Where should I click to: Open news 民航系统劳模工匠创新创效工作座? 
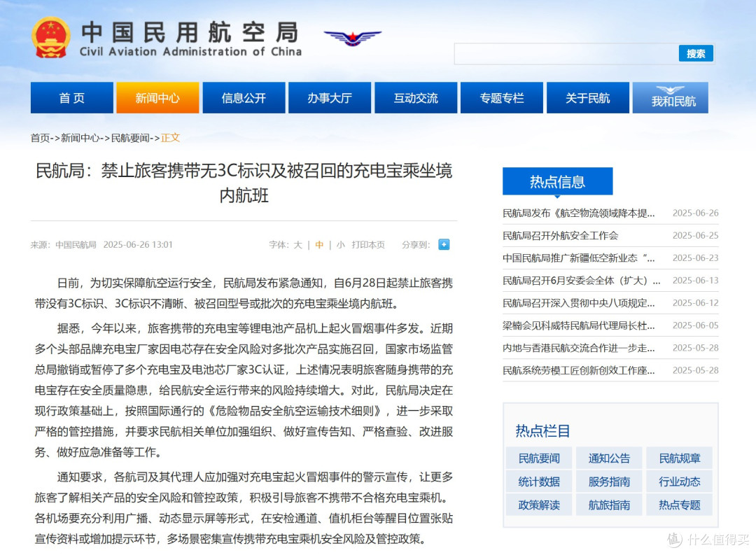click(579, 370)
